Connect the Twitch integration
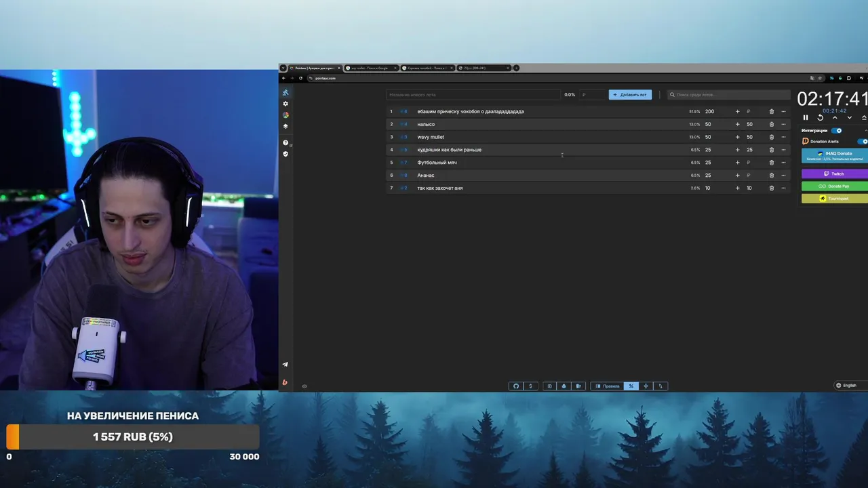This screenshot has width=868, height=488. click(835, 174)
